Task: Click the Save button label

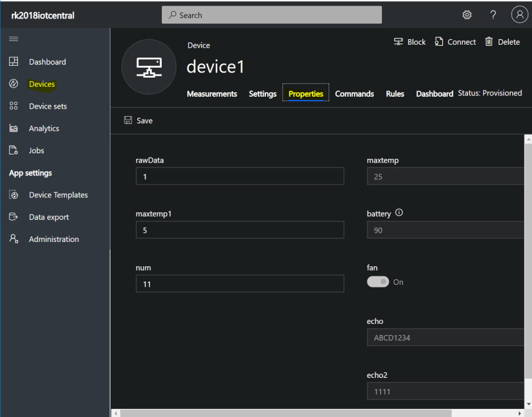Action: point(144,120)
